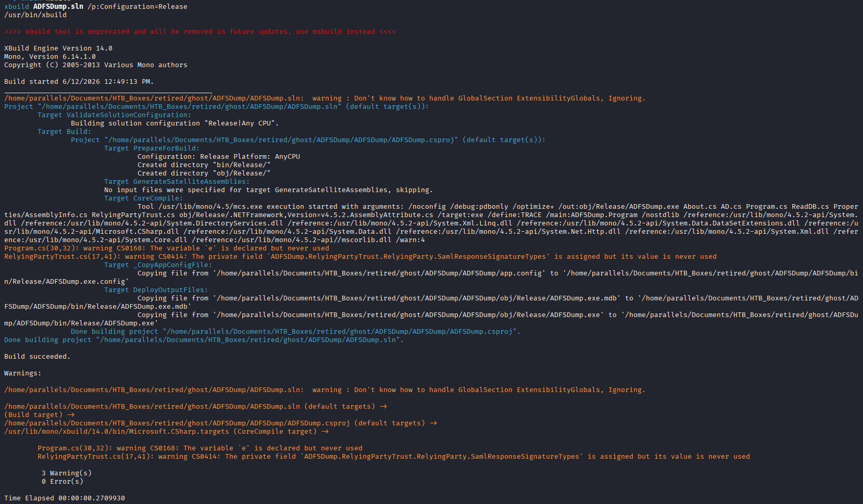863x504 pixels.
Task: Click the "Build started 6/12/2026 12:49:13 PM." line
Action: click(x=79, y=82)
